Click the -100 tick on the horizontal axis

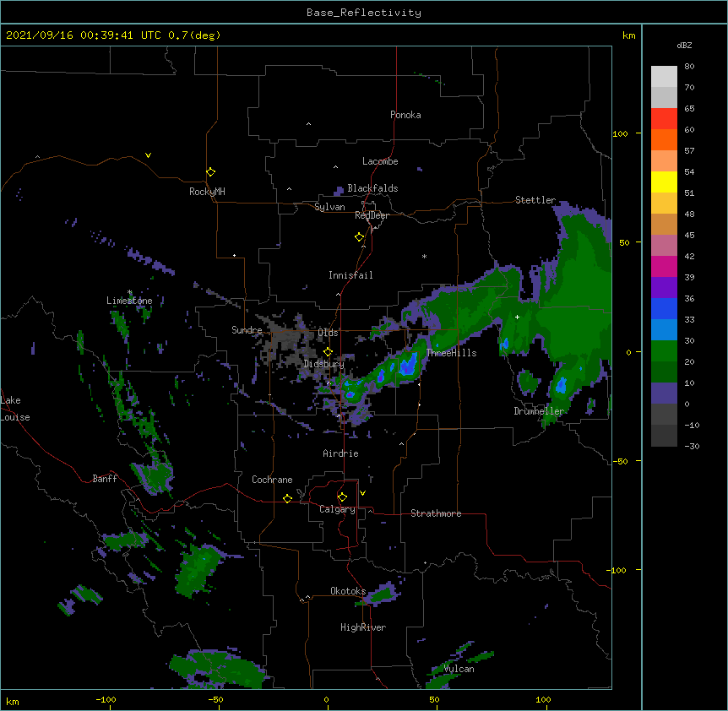(106, 699)
